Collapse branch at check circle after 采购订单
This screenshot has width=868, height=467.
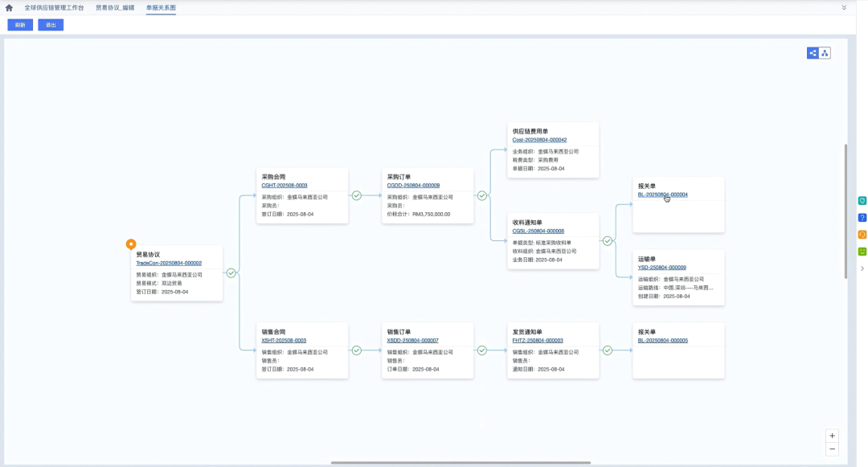tap(482, 195)
